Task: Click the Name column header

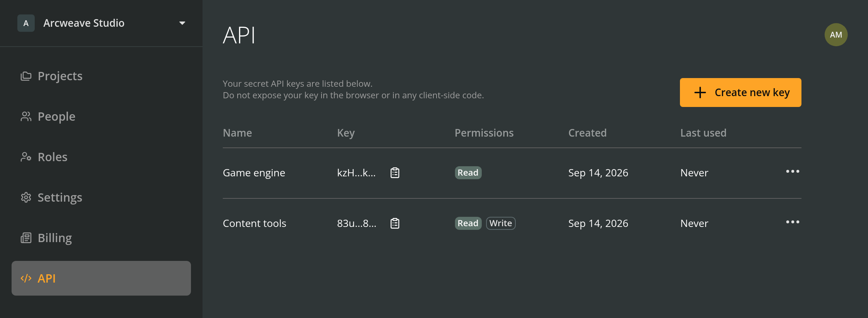Action: pos(237,133)
